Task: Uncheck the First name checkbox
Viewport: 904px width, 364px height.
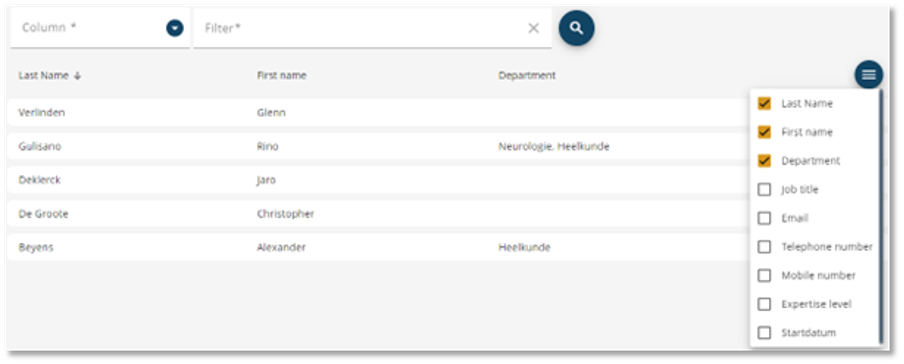Action: [764, 132]
